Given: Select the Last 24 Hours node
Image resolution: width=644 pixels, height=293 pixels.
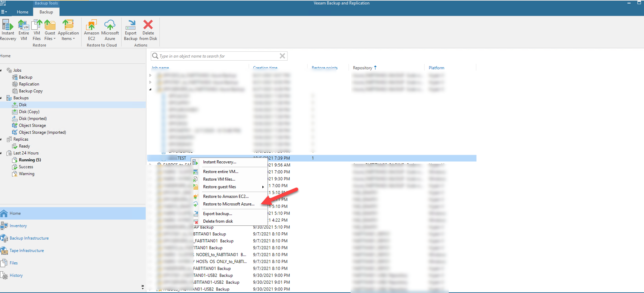Looking at the screenshot, I should coord(26,153).
